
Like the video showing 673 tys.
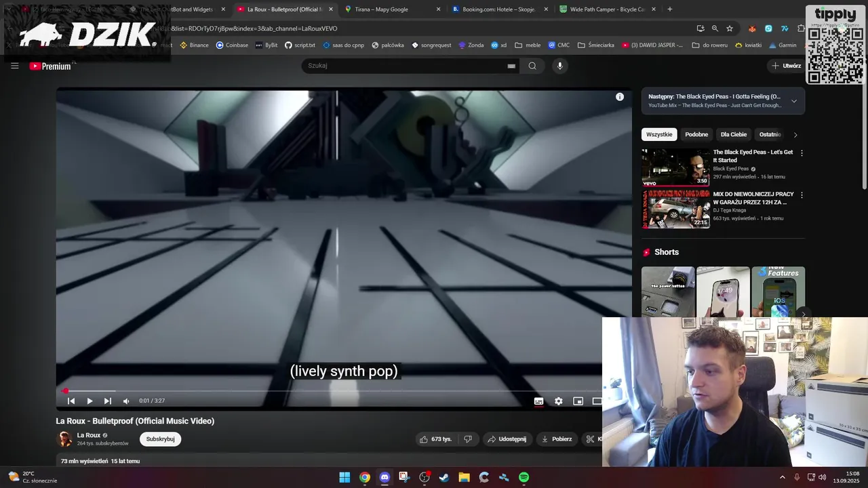point(435,439)
